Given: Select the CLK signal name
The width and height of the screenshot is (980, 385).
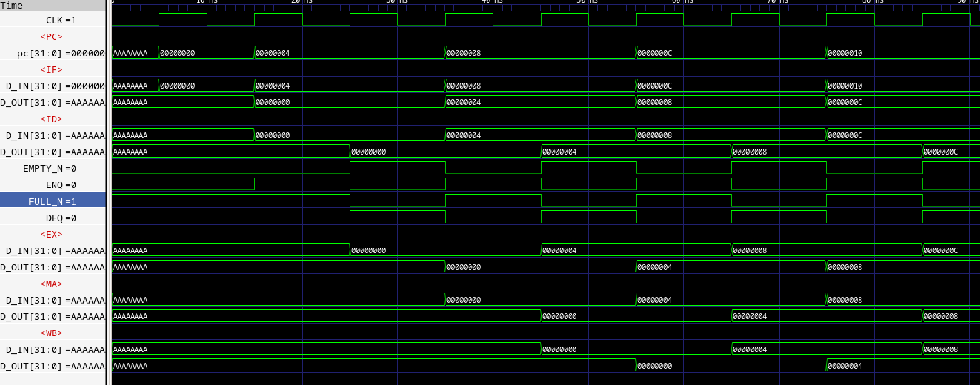Looking at the screenshot, I should point(61,20).
